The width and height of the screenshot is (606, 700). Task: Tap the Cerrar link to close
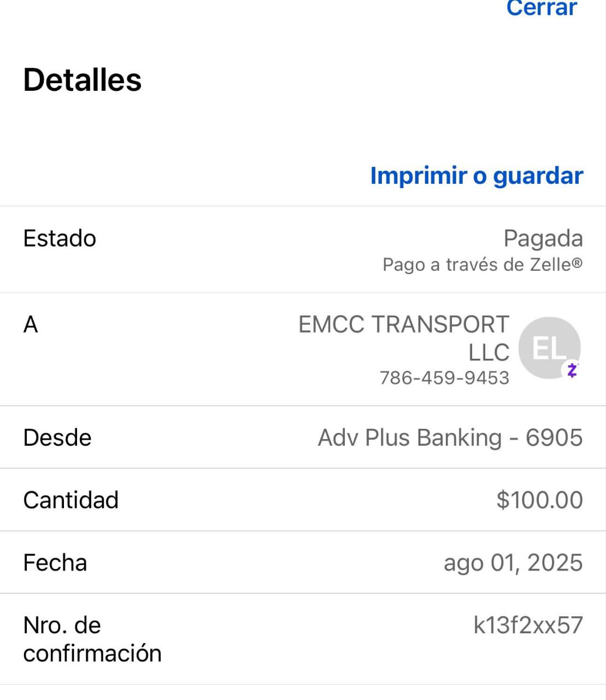(541, 8)
